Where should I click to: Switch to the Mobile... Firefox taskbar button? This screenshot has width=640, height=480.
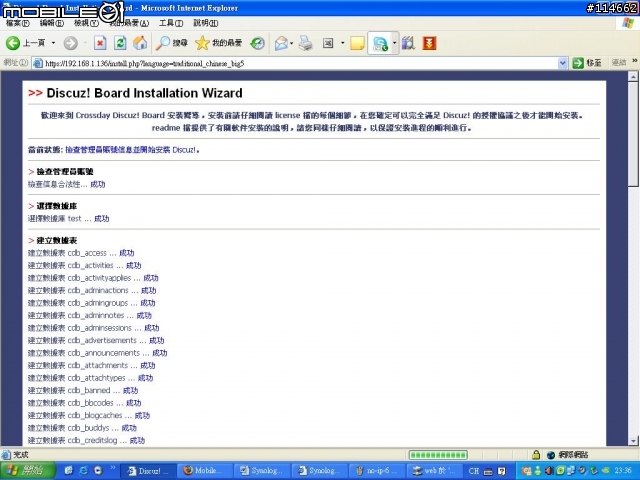pos(206,471)
